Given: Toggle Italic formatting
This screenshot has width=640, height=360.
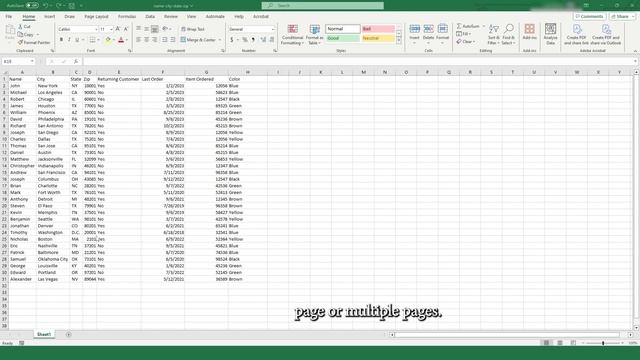Looking at the screenshot, I should (69, 40).
